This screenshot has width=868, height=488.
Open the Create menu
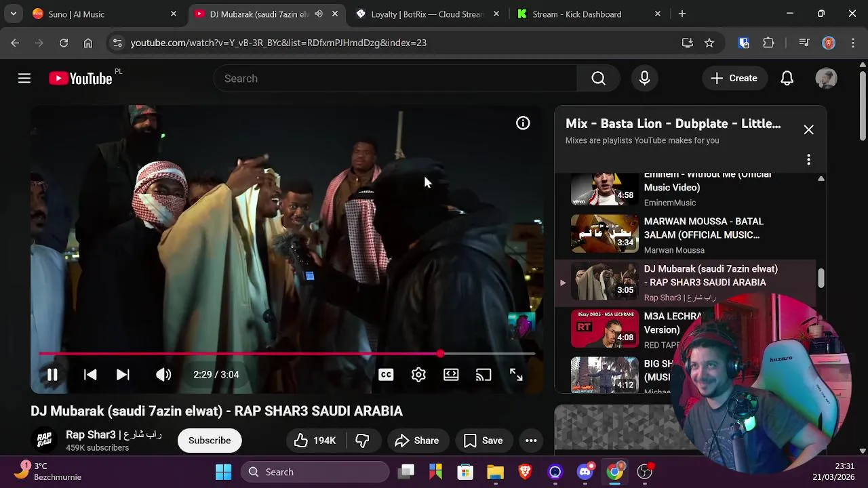point(734,79)
